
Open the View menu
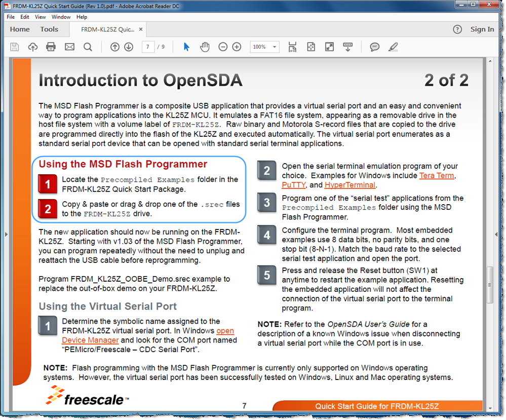coord(41,17)
